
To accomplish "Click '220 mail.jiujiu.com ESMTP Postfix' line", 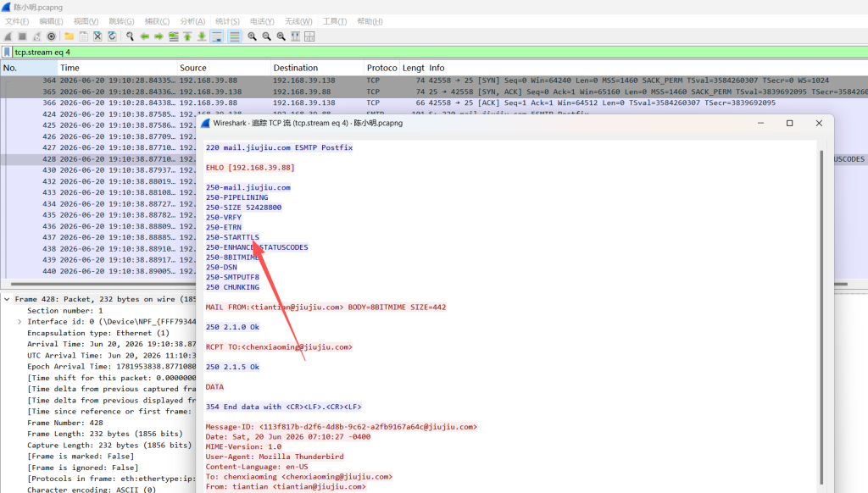I will pos(279,147).
